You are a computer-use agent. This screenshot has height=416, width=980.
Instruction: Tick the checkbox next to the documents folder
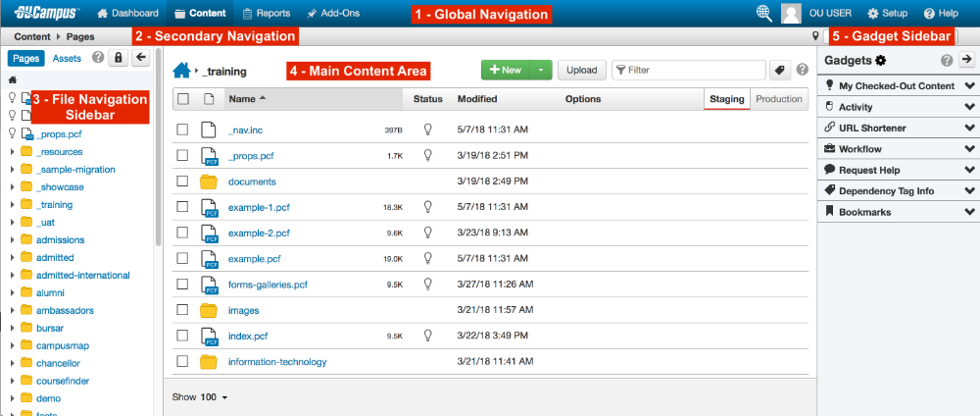pyautogui.click(x=182, y=182)
